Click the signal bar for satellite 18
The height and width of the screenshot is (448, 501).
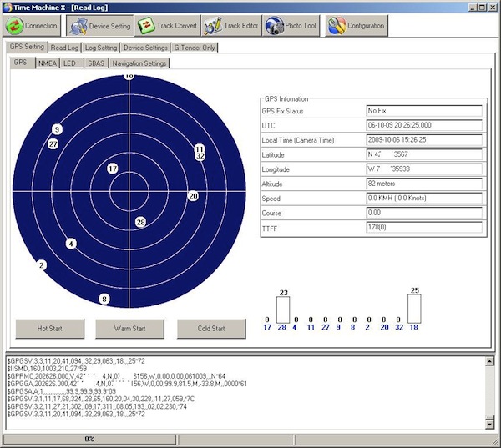[x=414, y=309]
